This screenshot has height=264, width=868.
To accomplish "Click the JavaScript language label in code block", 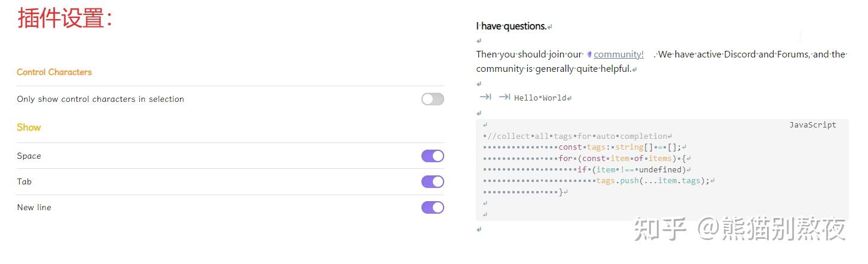I will (812, 125).
